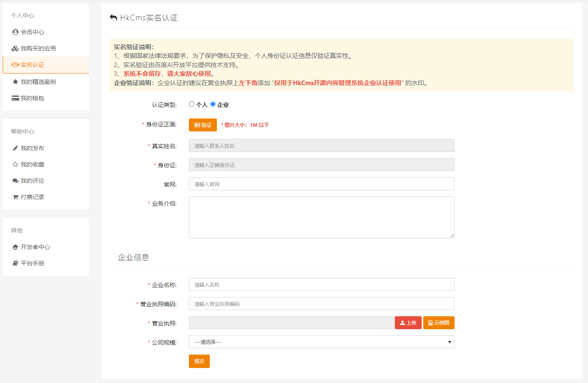The image size is (588, 383).
Task: Click the book icon for 平台手册
Action: point(15,263)
